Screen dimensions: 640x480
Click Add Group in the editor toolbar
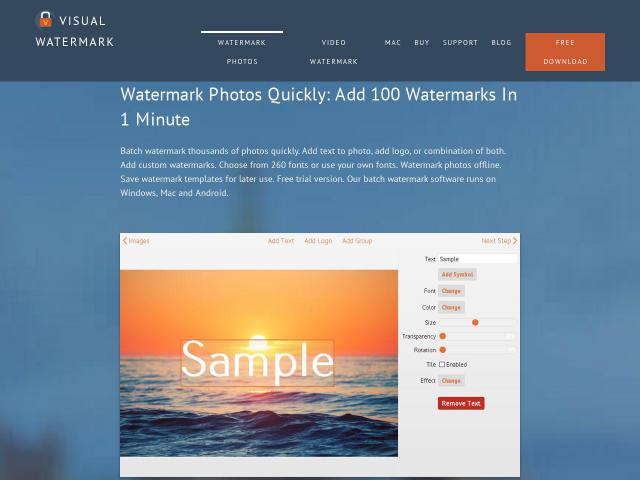pos(357,241)
